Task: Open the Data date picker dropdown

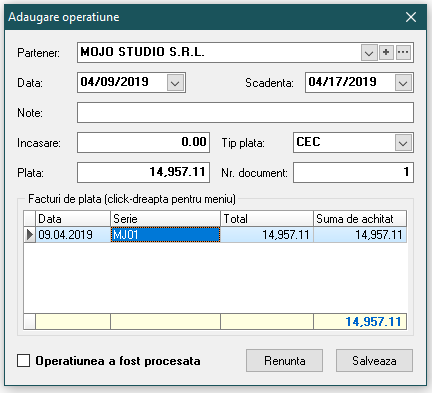Action: (175, 83)
